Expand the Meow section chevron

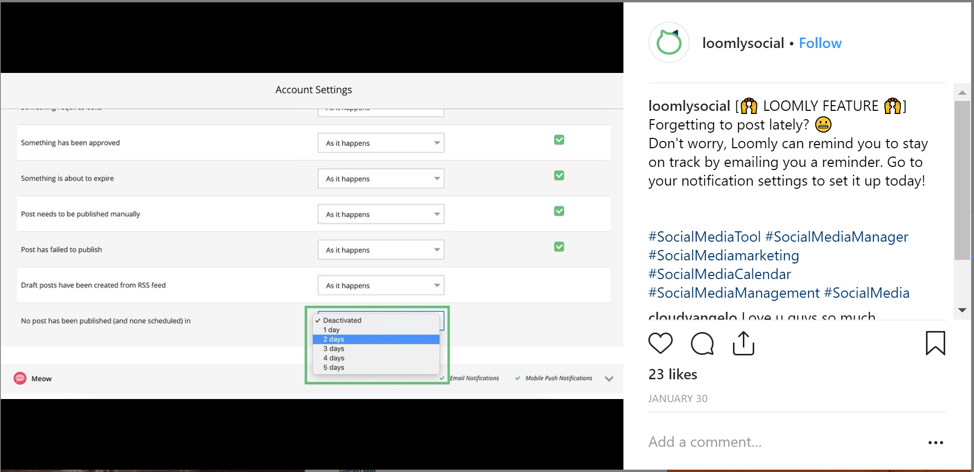[x=609, y=379]
